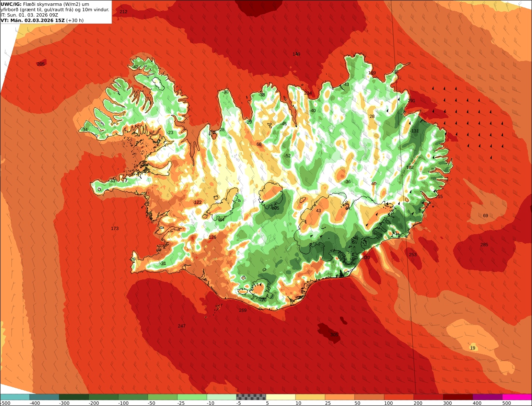Select the checkered -5 to 5 legend swatch
The image size is (532, 406).
click(x=251, y=397)
